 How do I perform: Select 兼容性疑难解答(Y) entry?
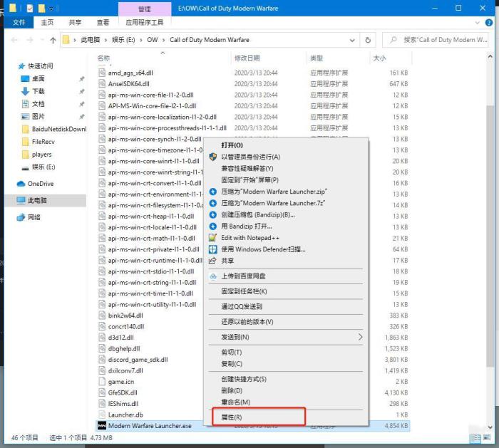click(247, 169)
